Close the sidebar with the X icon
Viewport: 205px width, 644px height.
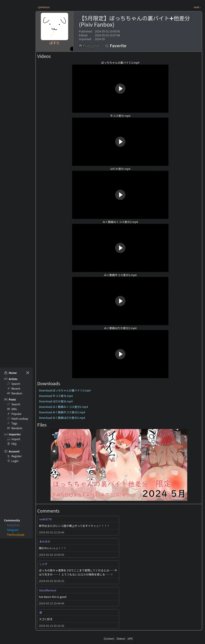(28, 373)
